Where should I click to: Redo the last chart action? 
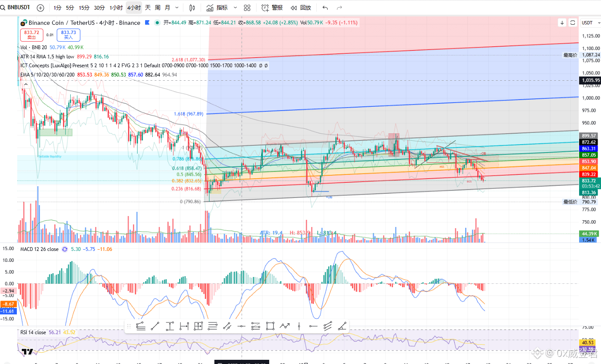[339, 8]
